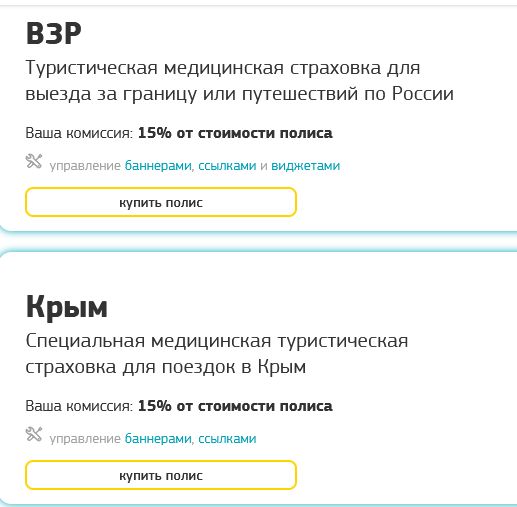Click the bold 15% commission text under ВЗР
517x507 pixels.
point(235,133)
